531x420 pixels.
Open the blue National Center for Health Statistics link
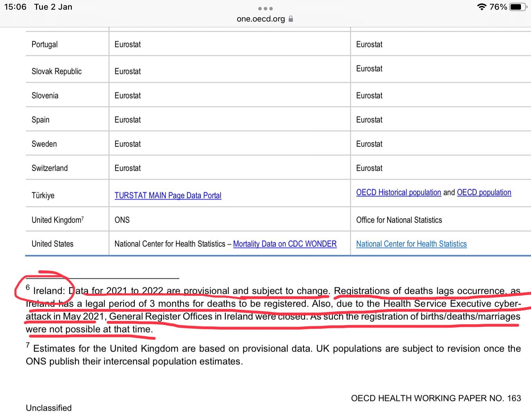tap(411, 244)
